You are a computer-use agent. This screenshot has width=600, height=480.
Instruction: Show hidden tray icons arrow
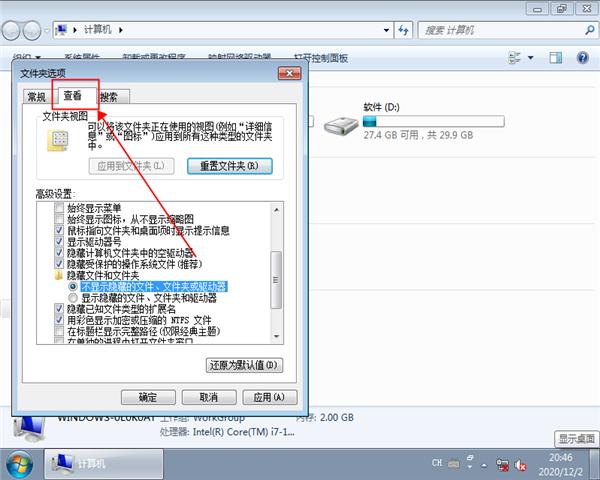click(x=484, y=465)
